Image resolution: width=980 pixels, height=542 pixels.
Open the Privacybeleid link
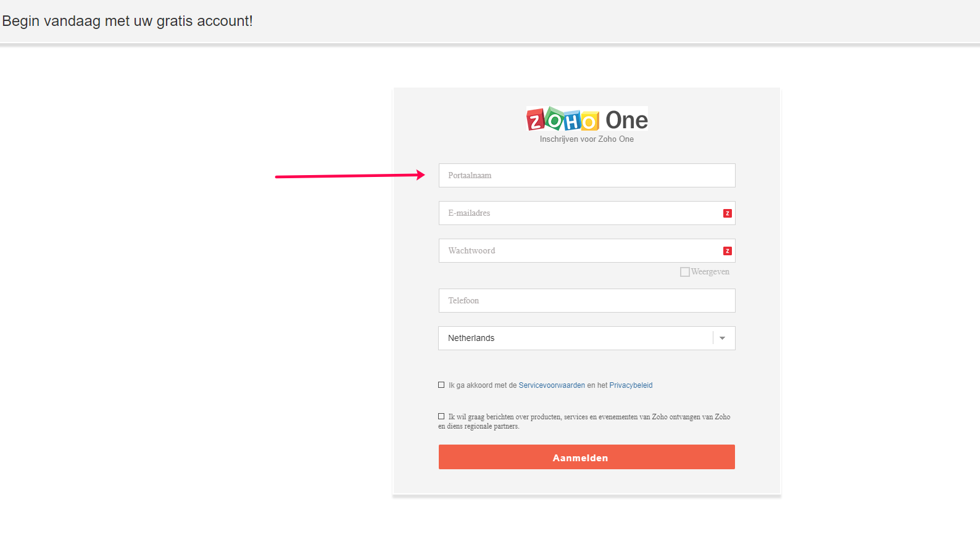click(x=631, y=385)
